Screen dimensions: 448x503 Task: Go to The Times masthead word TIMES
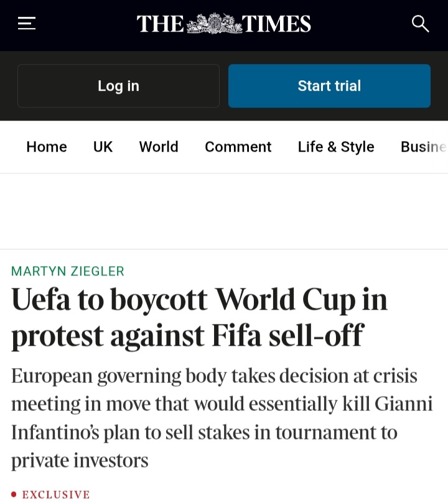(x=276, y=24)
